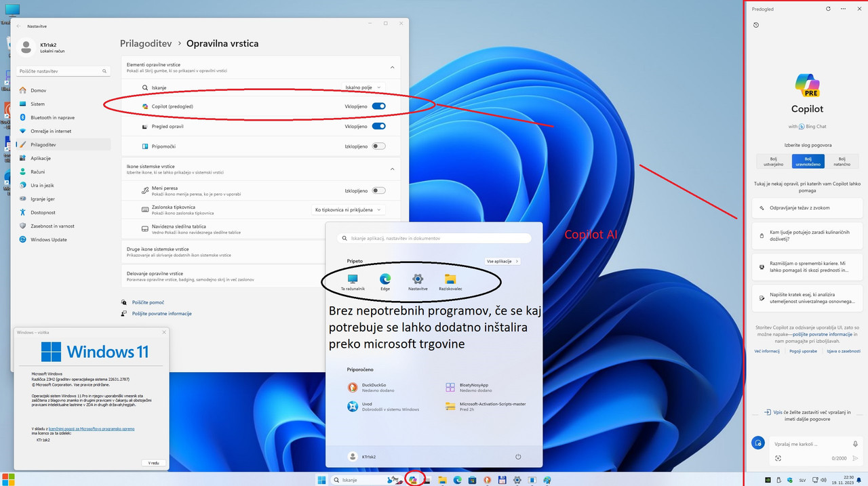Click the notification bell in system tray
Screen dimensions: 868x486
[859, 480]
